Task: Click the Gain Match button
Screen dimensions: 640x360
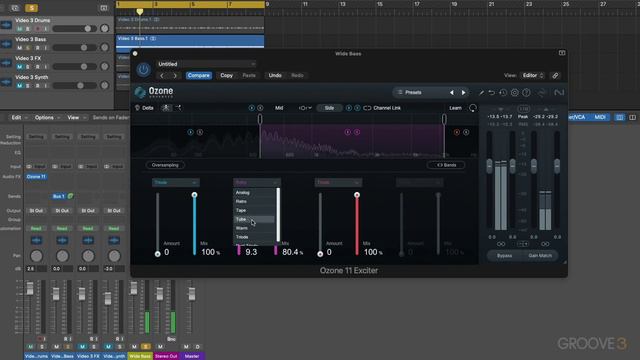Action: click(x=540, y=256)
